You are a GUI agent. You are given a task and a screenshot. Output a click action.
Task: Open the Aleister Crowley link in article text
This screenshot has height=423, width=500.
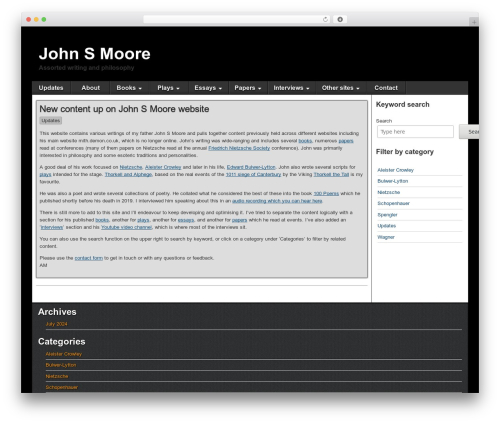[163, 167]
